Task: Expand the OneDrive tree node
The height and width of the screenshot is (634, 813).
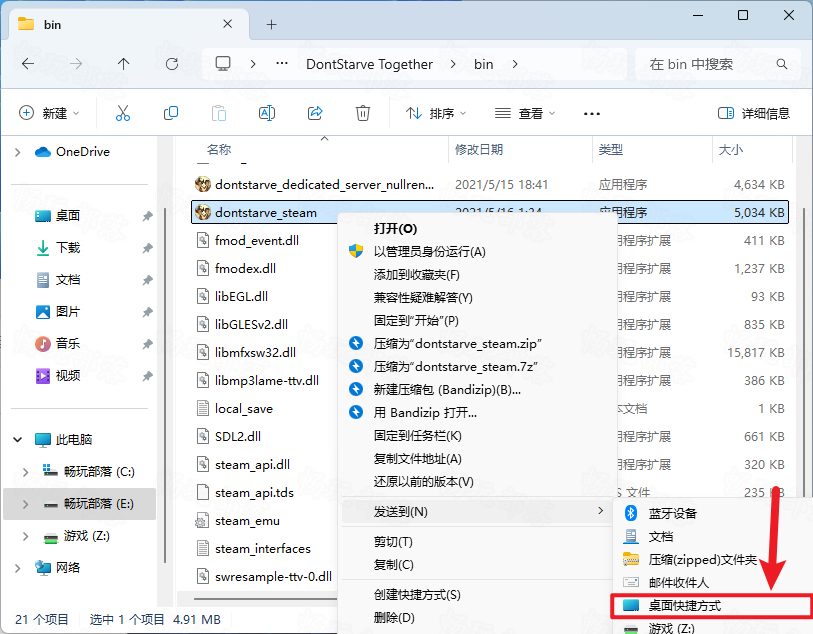Action: [x=18, y=152]
